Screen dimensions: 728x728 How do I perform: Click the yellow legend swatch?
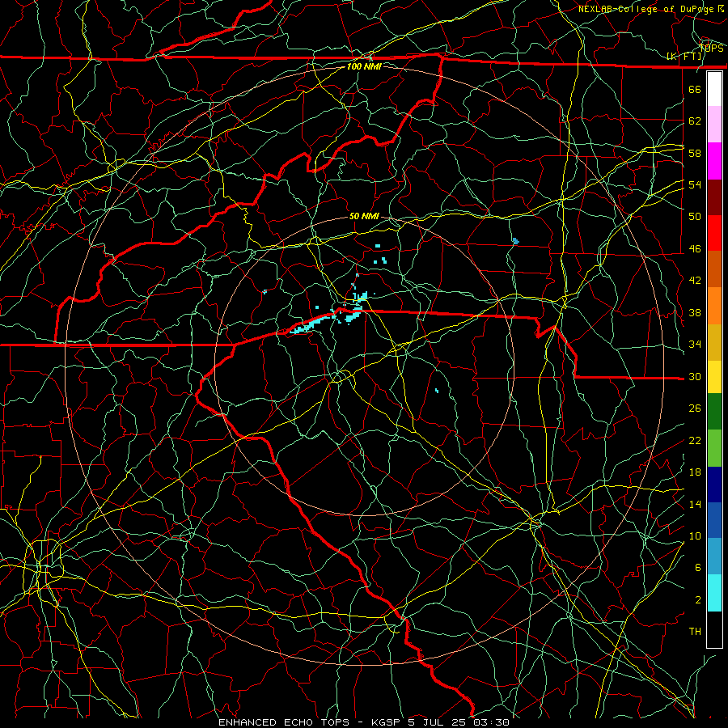click(714, 377)
